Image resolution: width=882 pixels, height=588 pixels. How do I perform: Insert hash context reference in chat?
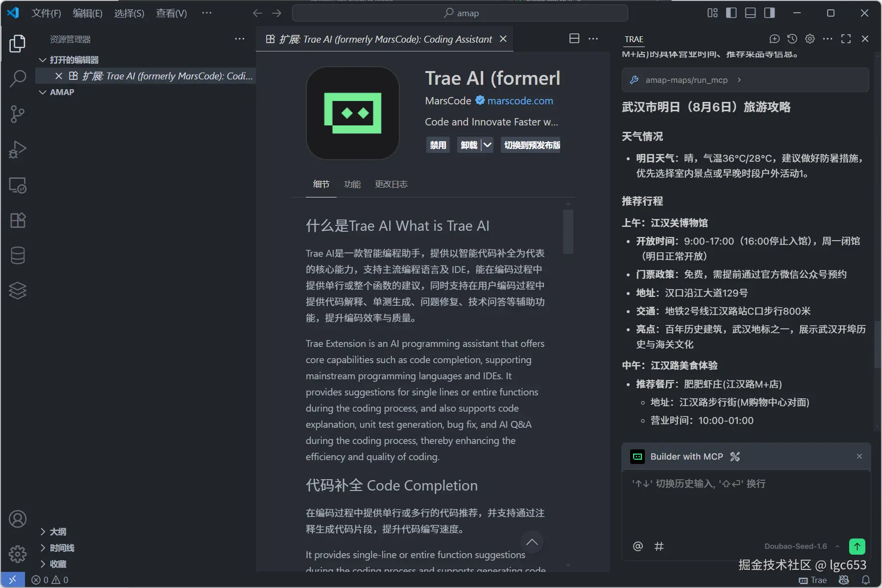pyautogui.click(x=659, y=546)
